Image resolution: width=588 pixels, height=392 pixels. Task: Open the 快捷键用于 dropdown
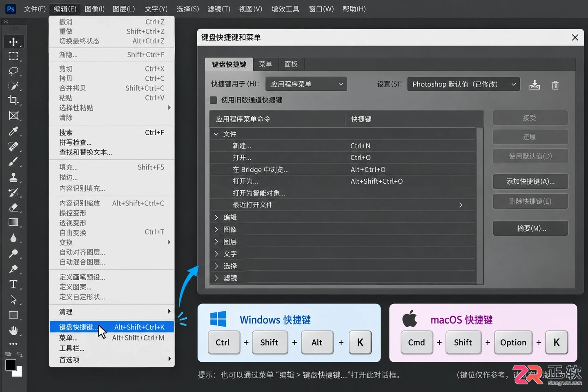(306, 84)
